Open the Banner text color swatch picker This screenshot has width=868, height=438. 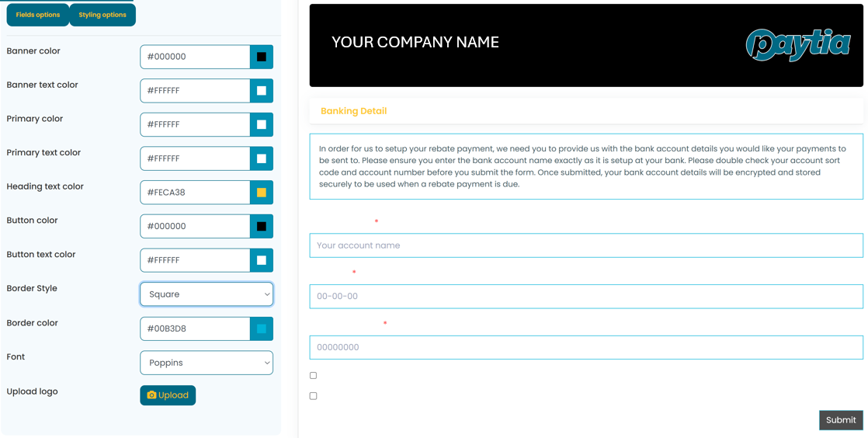262,90
